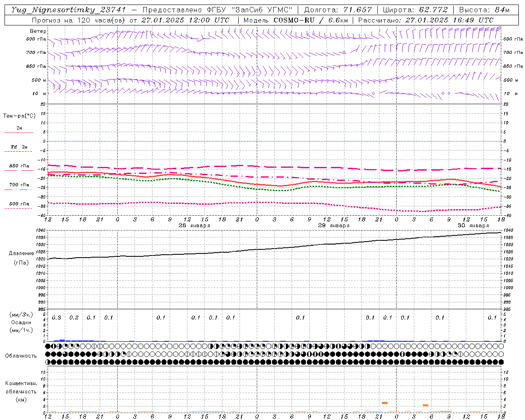
Task: Click the date label 28 января
Action: 194,226
